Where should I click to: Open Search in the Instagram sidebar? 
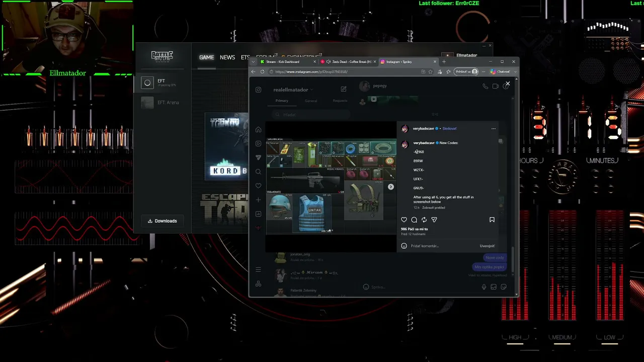(258, 172)
